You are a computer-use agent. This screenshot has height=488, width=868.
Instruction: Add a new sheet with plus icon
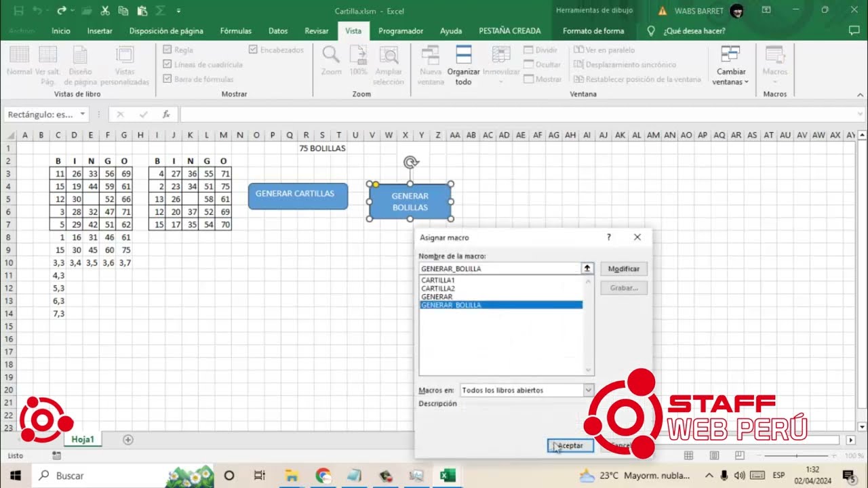pos(127,439)
